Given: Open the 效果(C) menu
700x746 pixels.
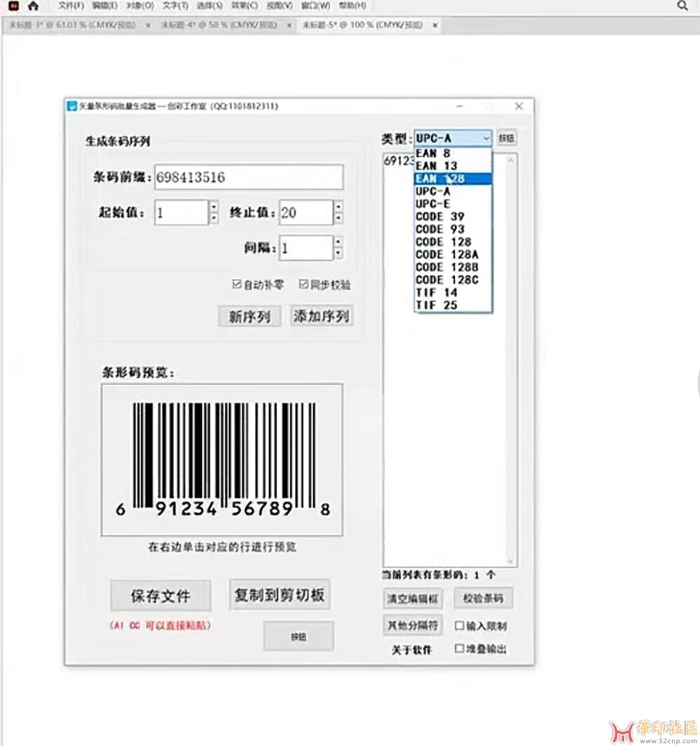Looking at the screenshot, I should pyautogui.click(x=244, y=6).
